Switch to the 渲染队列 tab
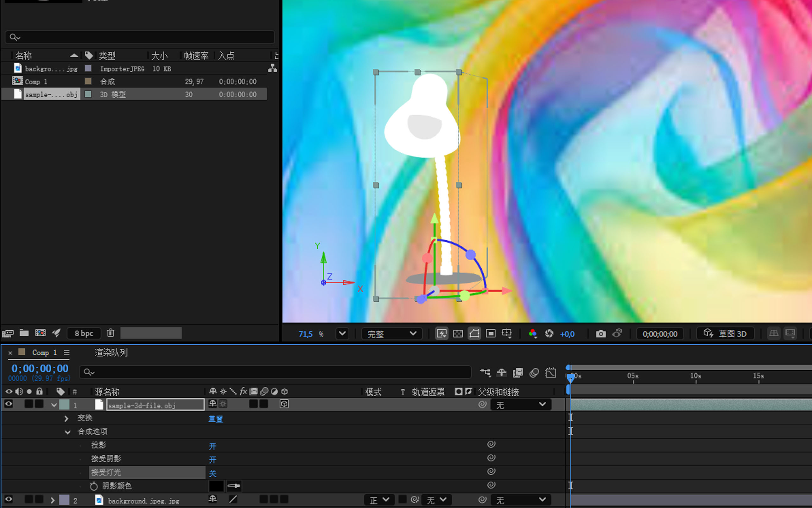This screenshot has height=508, width=812. [x=111, y=352]
